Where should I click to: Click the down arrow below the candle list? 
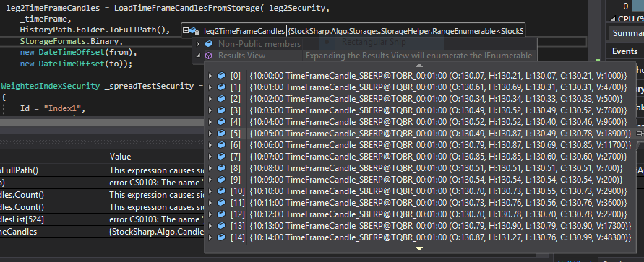[x=418, y=248]
